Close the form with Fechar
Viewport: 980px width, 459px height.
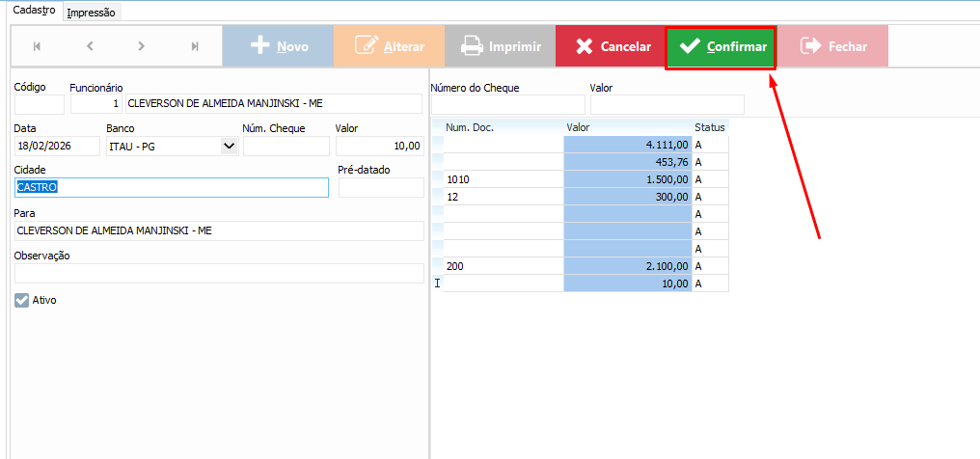pyautogui.click(x=832, y=46)
